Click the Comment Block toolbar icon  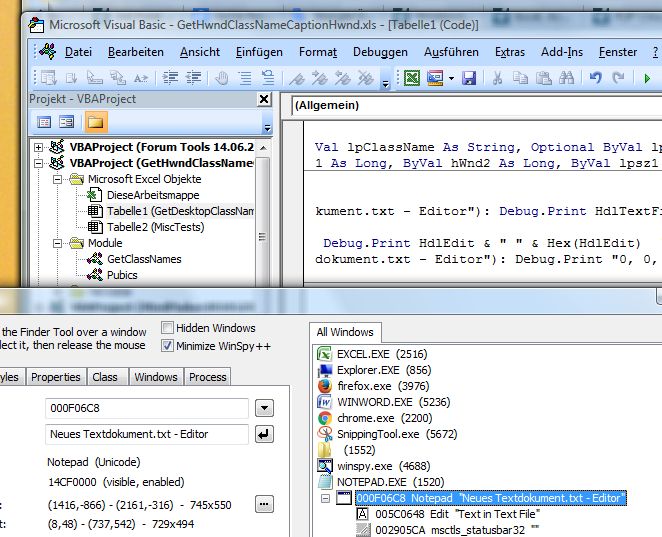(x=245, y=78)
